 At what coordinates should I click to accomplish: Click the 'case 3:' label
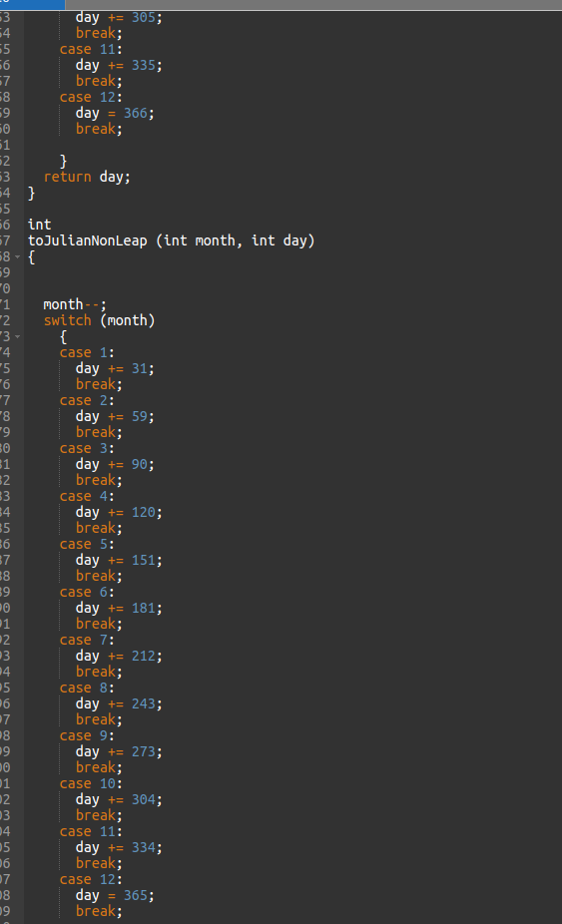[x=87, y=448]
